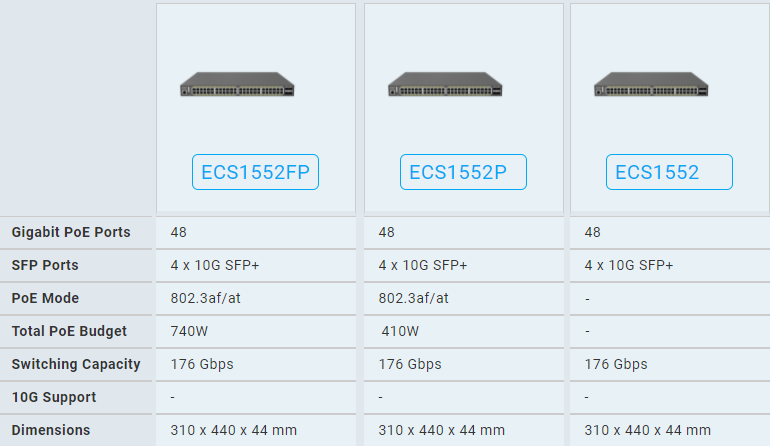Image resolution: width=770 pixels, height=446 pixels.
Task: Click ECS1552's '176 Gbps' switching capacity
Action: pos(616,364)
